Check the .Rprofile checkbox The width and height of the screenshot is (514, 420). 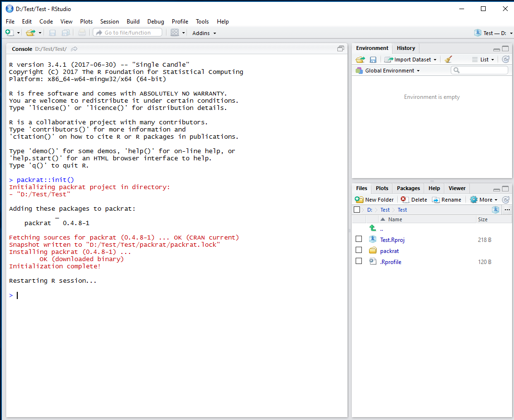click(359, 261)
